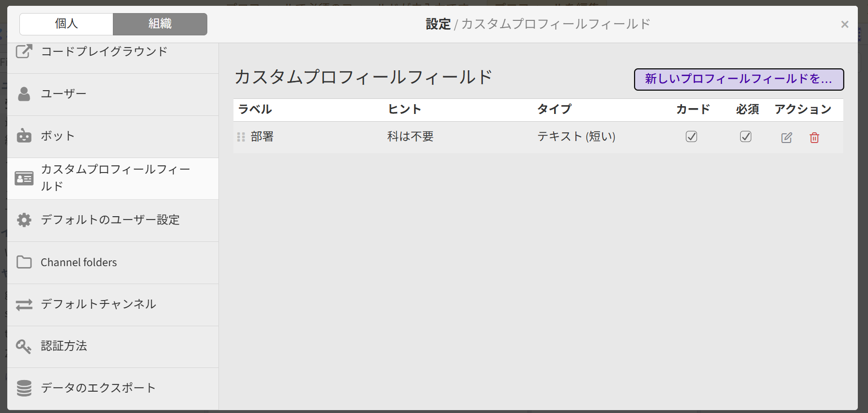Click the drag handle beside 部署

[241, 137]
